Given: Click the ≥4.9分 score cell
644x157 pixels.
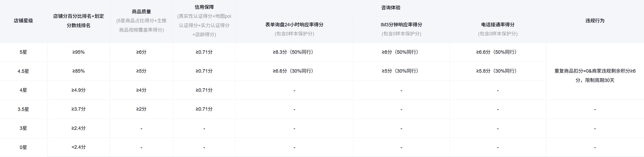Looking at the screenshot, I should coord(78,90).
